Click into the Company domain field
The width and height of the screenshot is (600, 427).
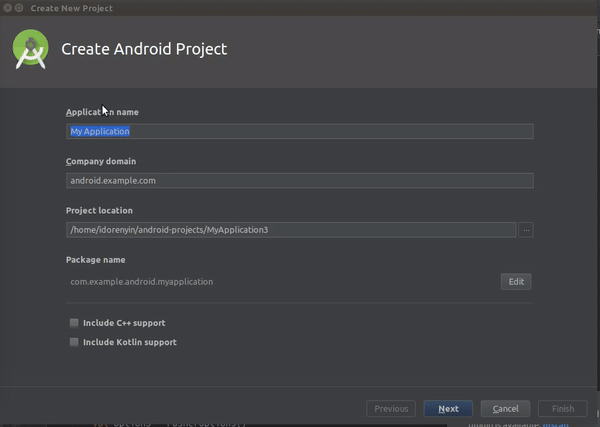click(x=300, y=181)
